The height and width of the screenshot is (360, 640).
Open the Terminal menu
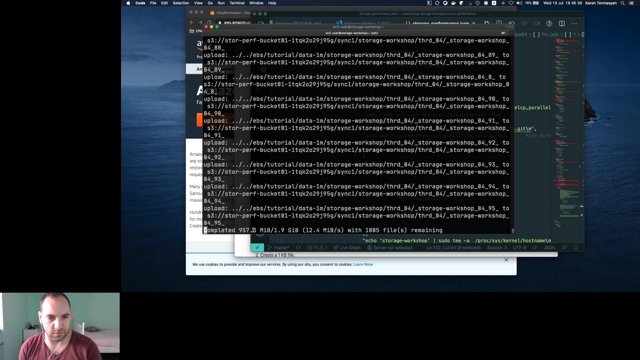(x=237, y=3)
